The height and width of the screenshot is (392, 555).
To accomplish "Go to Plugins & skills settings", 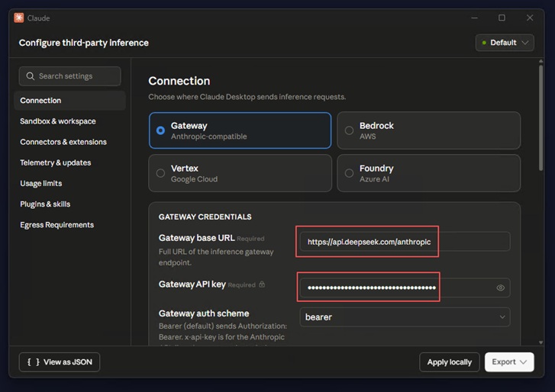I will tap(45, 204).
